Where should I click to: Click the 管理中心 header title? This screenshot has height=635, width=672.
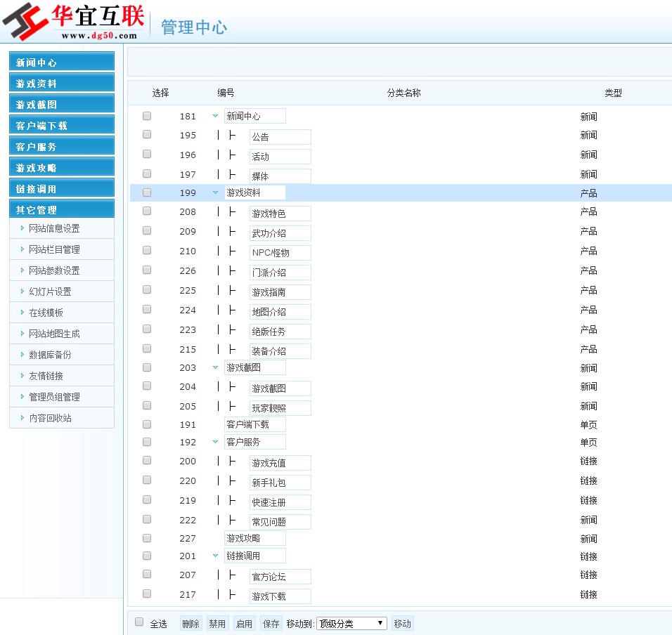pos(194,27)
